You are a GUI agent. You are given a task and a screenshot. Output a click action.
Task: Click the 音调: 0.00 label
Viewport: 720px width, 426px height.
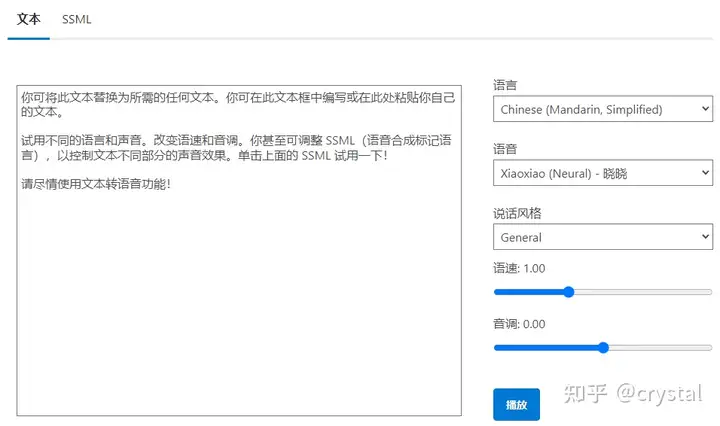[519, 324]
